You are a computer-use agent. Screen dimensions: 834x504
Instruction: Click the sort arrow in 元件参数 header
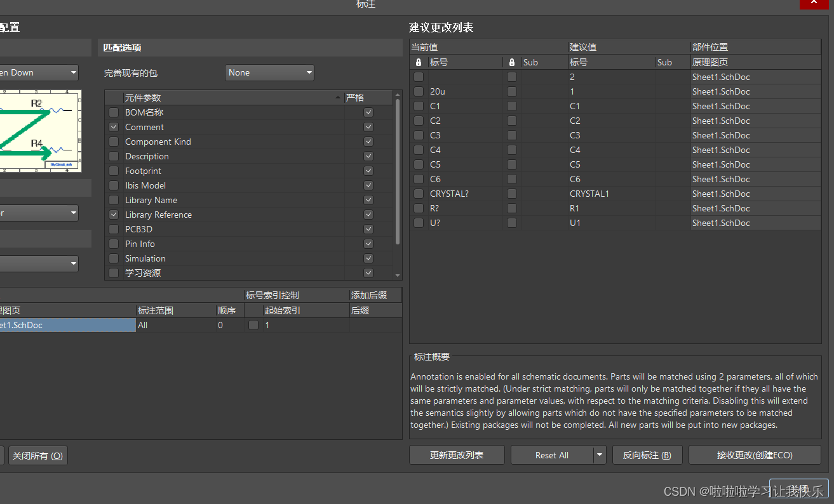tap(337, 98)
